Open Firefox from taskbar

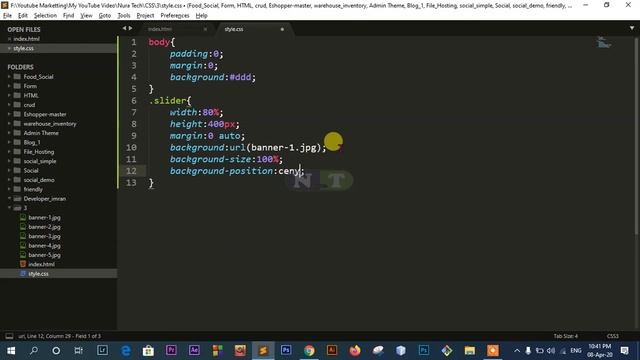pos(355,351)
